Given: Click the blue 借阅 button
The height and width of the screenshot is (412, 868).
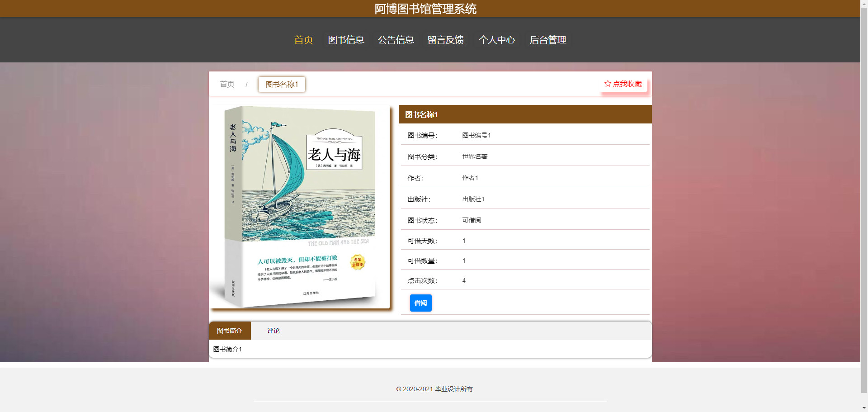Looking at the screenshot, I should click(420, 303).
